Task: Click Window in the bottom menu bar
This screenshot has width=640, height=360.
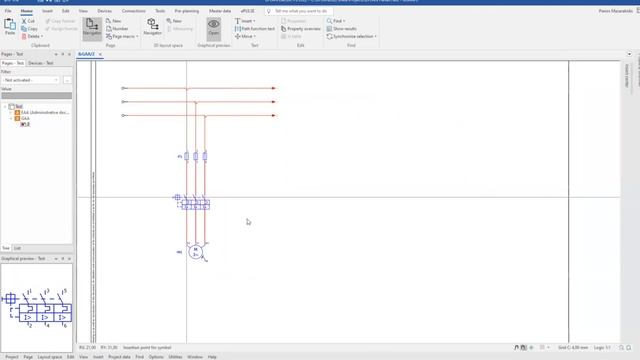Action: [x=195, y=357]
